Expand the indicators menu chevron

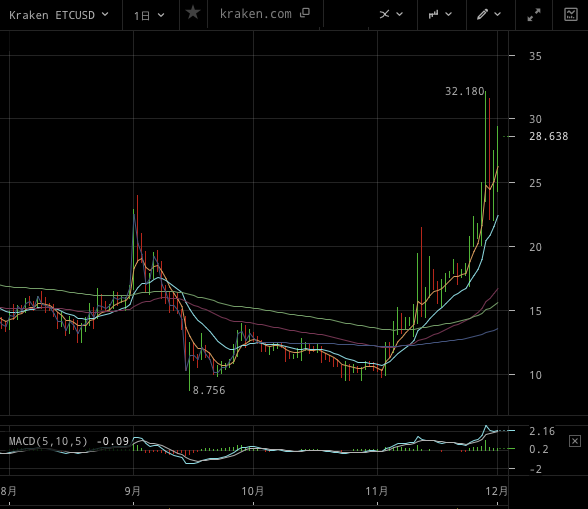400,14
